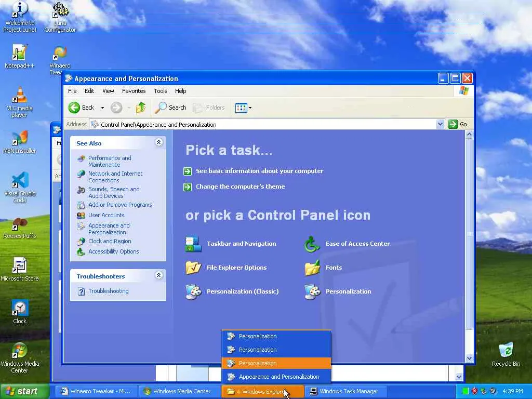This screenshot has height=399, width=532.
Task: Open Personalization (Classic) icon
Action: pyautogui.click(x=193, y=292)
